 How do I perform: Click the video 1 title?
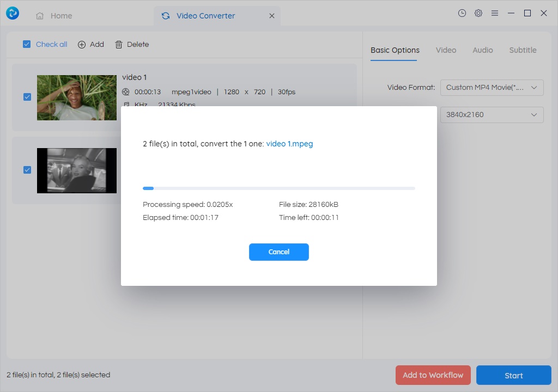[135, 77]
